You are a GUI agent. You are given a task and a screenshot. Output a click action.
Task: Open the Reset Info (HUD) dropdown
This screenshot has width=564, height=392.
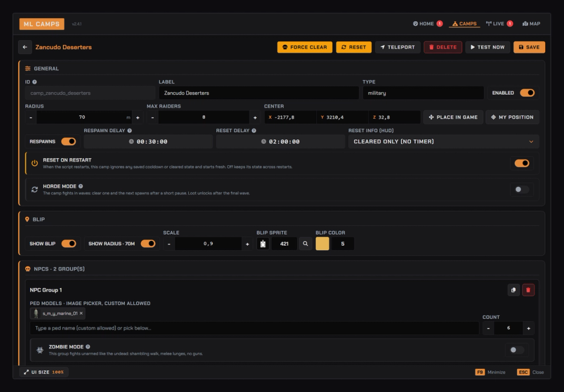444,142
